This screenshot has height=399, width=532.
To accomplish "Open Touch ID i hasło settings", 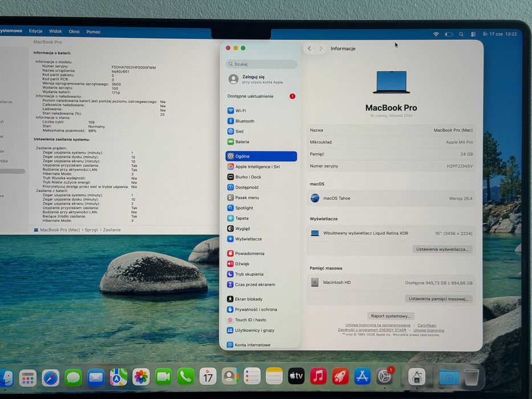I will tap(261, 320).
